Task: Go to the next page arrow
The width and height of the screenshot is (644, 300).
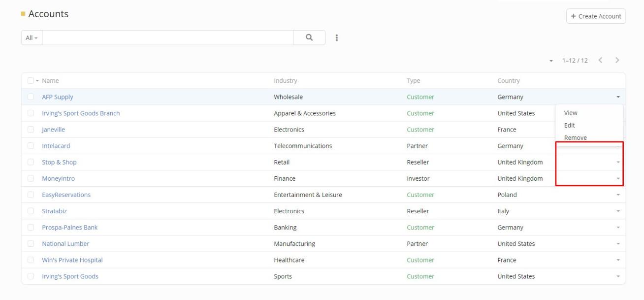Action: point(617,60)
